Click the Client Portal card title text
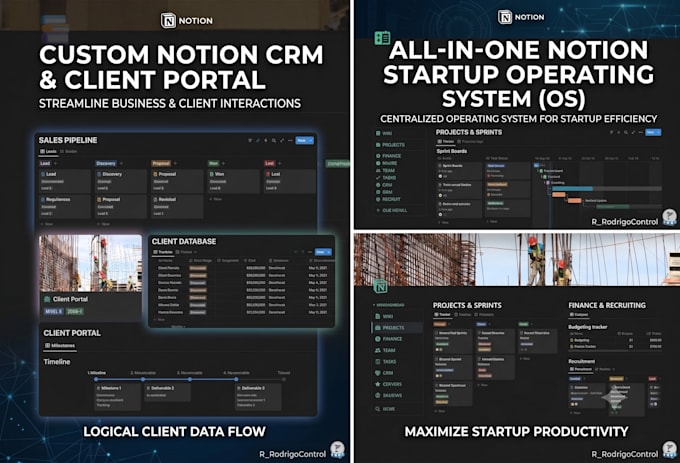This screenshot has width=680, height=463. coord(70,299)
